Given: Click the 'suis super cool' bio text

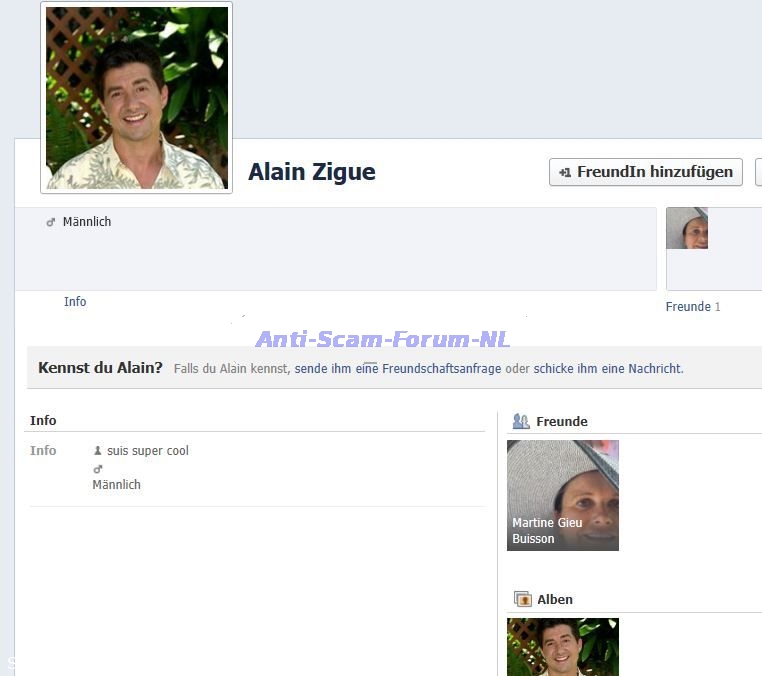Looking at the screenshot, I should click(x=148, y=451).
